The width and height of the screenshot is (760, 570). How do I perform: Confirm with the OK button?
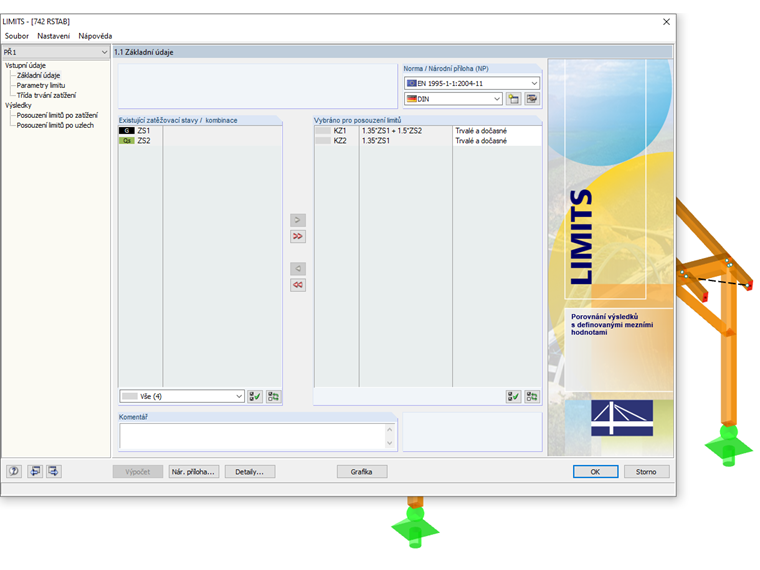point(595,472)
